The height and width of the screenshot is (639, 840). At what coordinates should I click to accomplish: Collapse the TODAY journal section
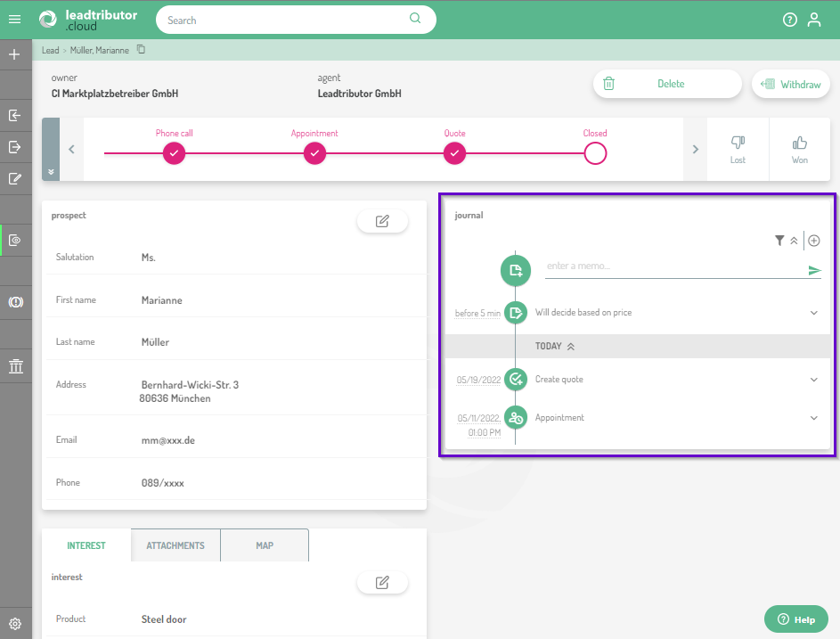[x=570, y=347]
